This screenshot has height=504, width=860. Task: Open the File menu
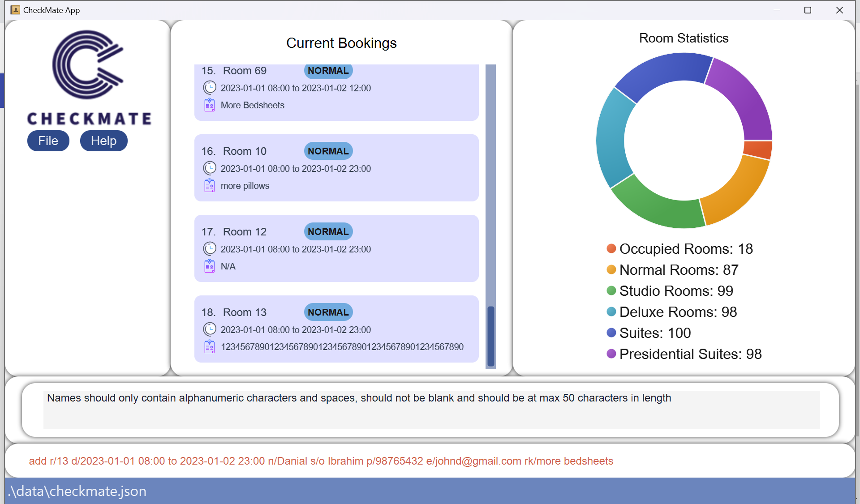[48, 141]
